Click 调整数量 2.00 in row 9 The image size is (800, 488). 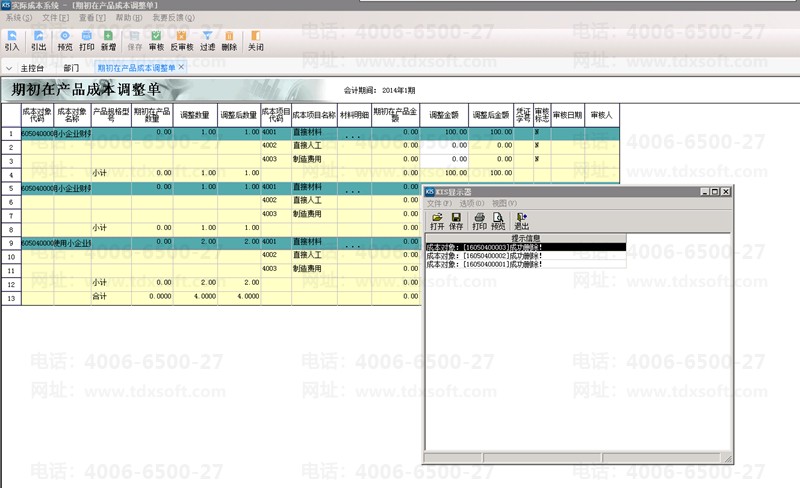(195, 242)
